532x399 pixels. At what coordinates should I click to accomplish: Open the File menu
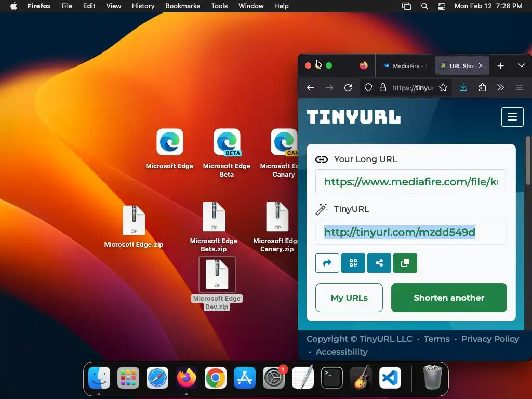click(67, 6)
